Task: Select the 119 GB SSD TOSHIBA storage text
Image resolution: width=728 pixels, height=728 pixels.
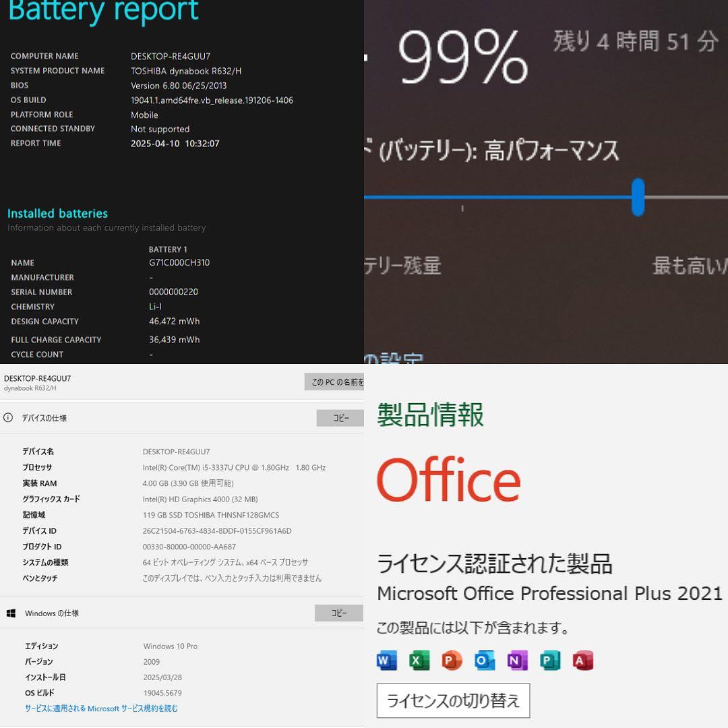Action: (211, 515)
